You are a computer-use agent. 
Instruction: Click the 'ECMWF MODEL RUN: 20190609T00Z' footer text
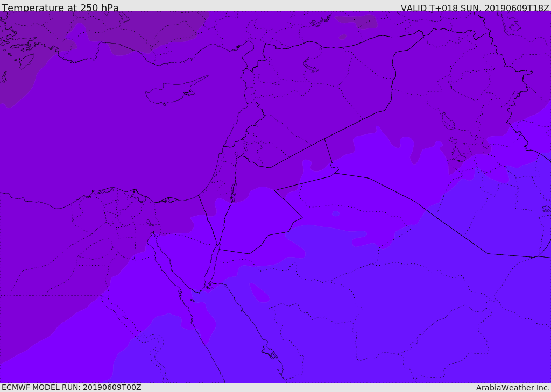72,387
